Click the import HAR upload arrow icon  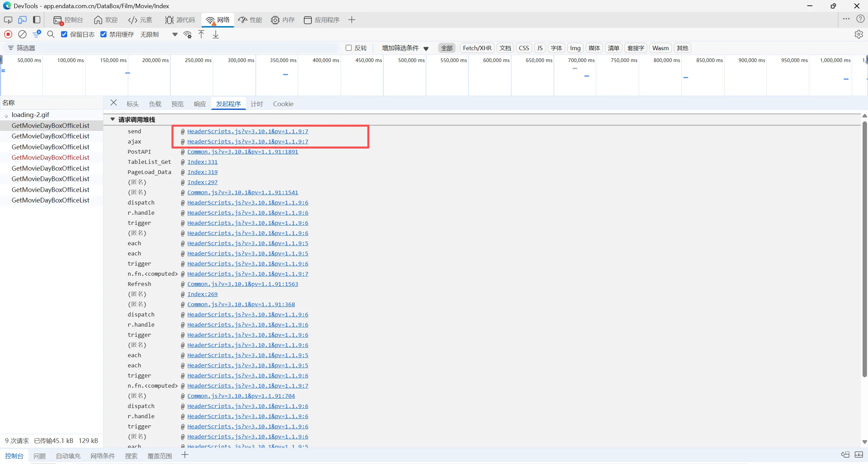coord(201,34)
